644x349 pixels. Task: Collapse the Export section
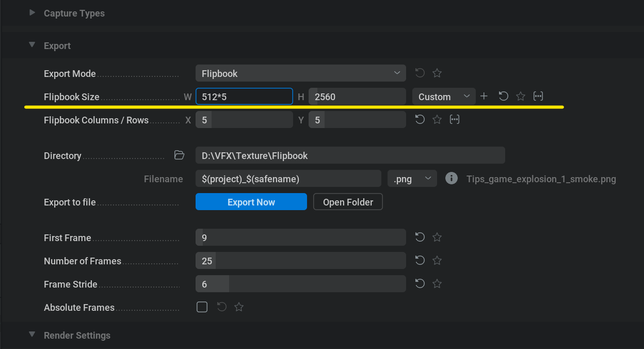(33, 45)
